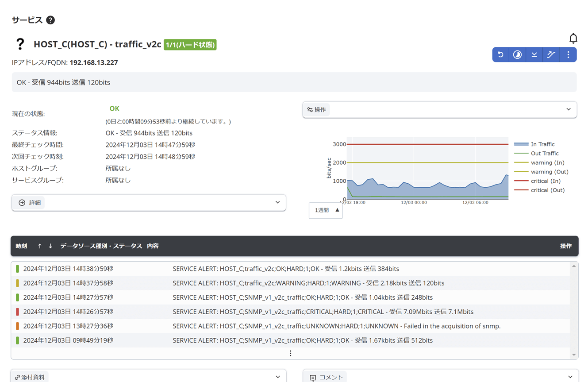
Task: Expand the 操作 panel chevron
Action: point(569,109)
